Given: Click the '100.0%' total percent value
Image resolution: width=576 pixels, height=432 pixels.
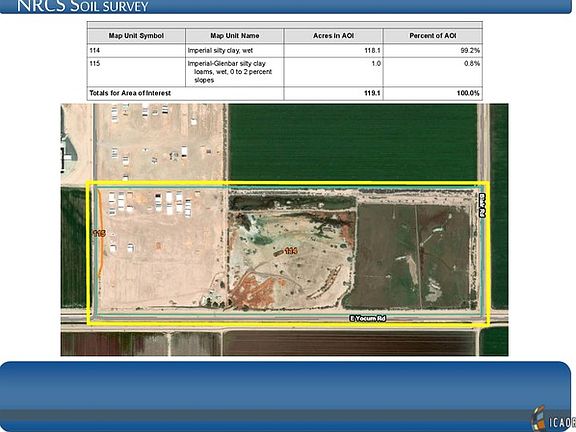Looking at the screenshot, I should 468,93.
